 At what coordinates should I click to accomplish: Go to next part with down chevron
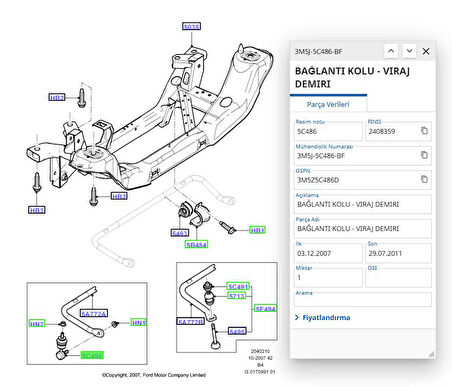click(409, 51)
